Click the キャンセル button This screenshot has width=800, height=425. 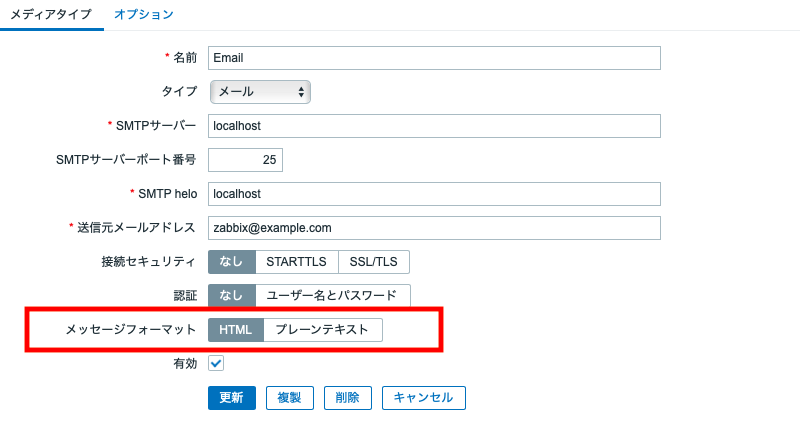tap(423, 398)
